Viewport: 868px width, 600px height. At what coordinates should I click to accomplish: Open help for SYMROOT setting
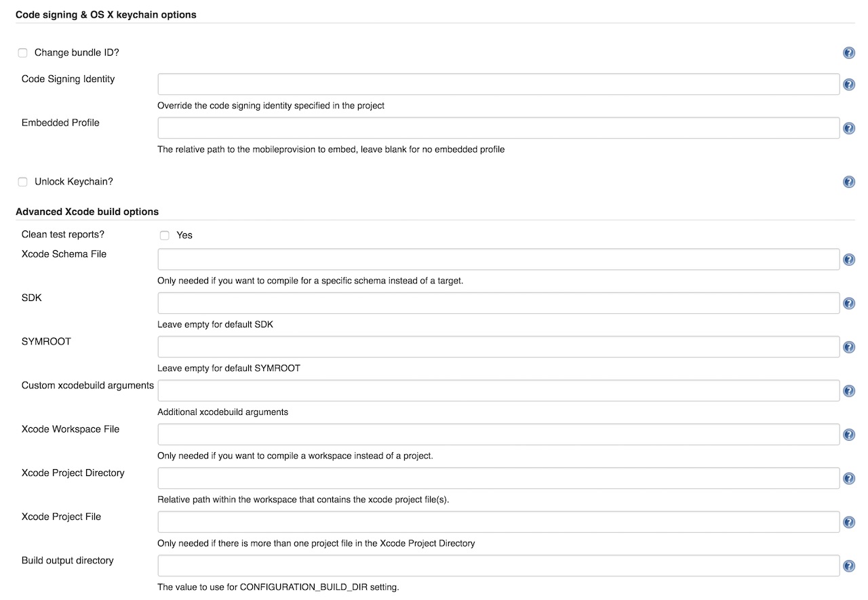tap(848, 347)
